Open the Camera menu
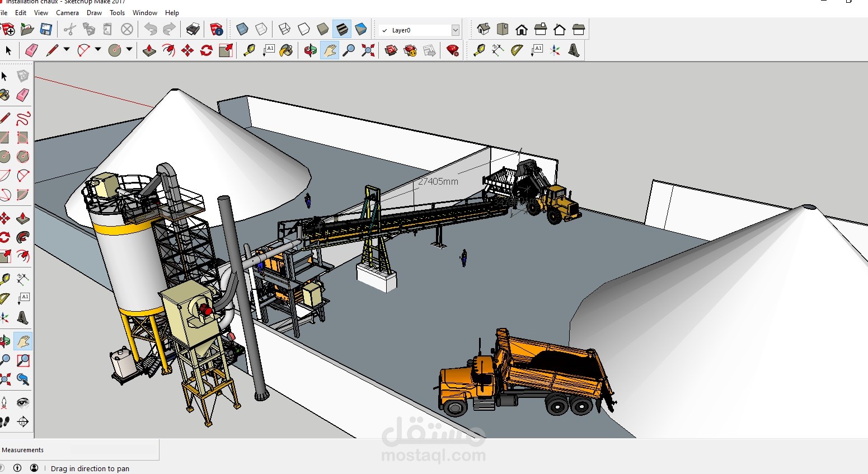 pyautogui.click(x=67, y=13)
